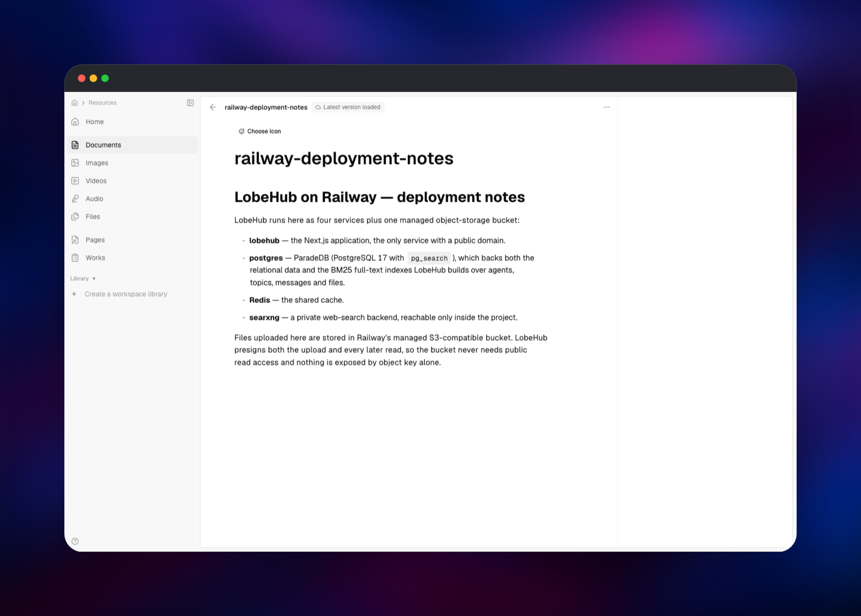Screen dimensions: 861x616
Task: Select Documents in the sidebar
Action: pos(132,145)
